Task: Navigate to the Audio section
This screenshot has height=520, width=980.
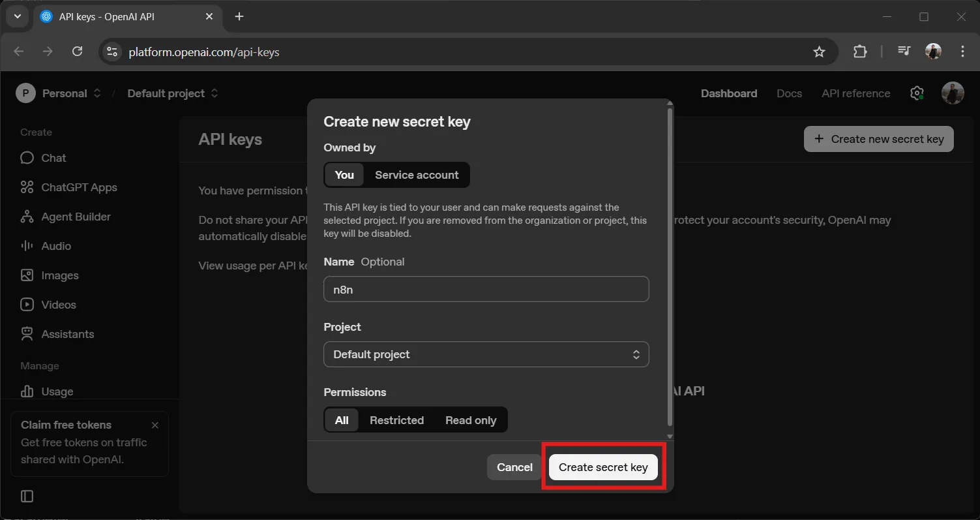Action: click(56, 246)
